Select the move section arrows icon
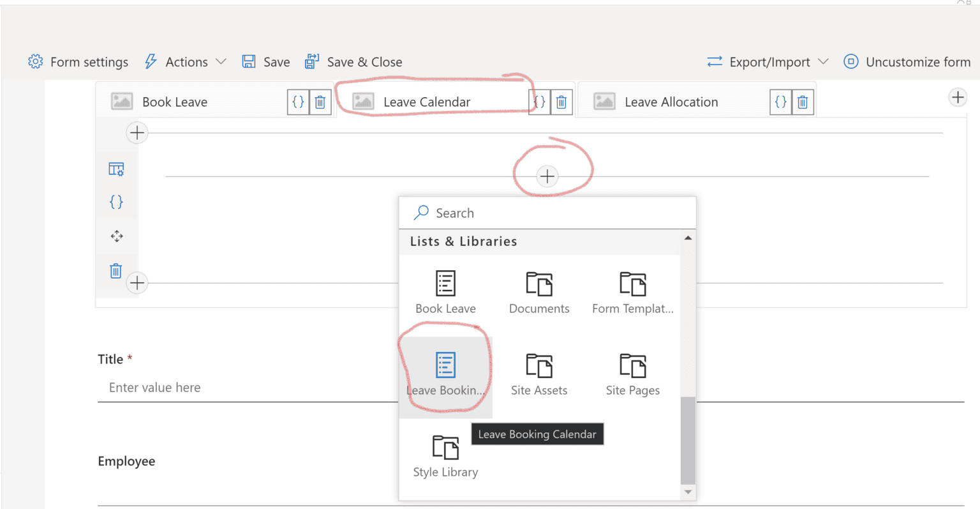Image resolution: width=980 pixels, height=509 pixels. [x=115, y=236]
